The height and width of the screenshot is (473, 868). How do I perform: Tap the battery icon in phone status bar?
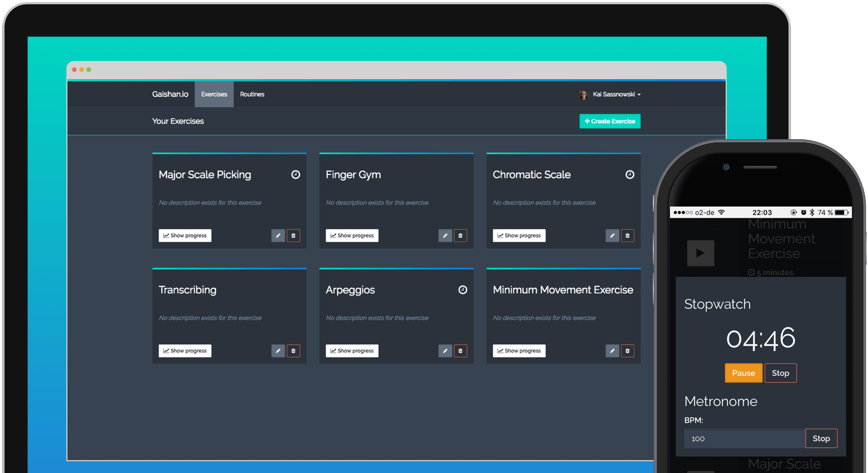(842, 212)
